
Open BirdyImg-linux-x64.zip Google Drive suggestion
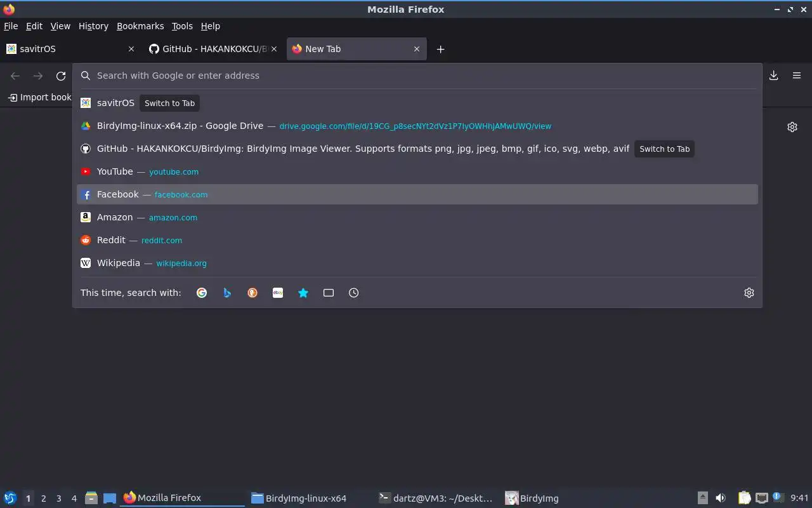coord(417,126)
